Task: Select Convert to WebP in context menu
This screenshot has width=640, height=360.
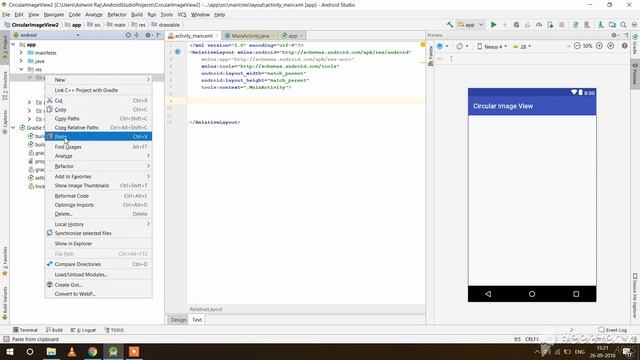Action: 98,294
